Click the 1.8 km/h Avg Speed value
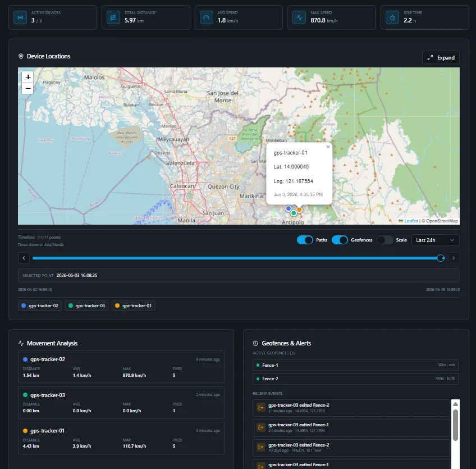Viewport: 476px width, 469px height. [228, 20]
